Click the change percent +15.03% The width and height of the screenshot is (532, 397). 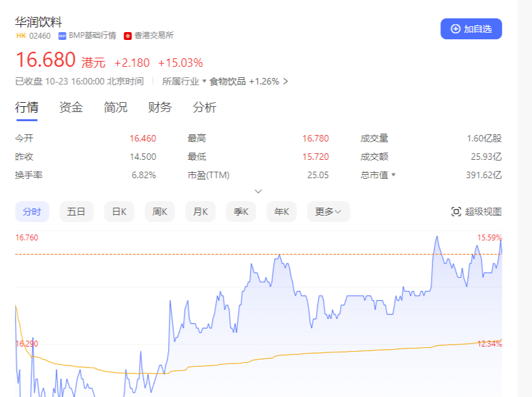181,63
